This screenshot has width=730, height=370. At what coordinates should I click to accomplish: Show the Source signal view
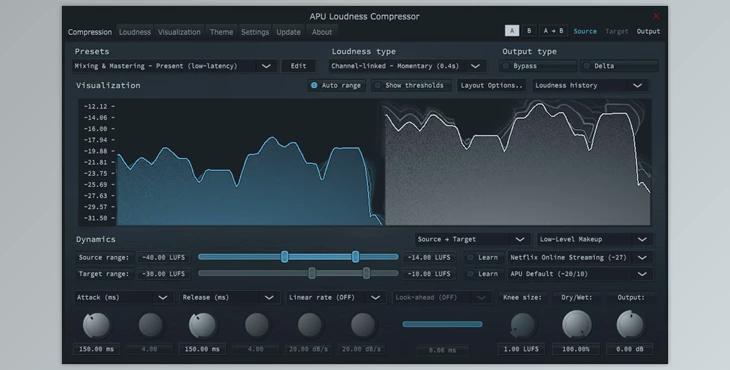tap(585, 31)
